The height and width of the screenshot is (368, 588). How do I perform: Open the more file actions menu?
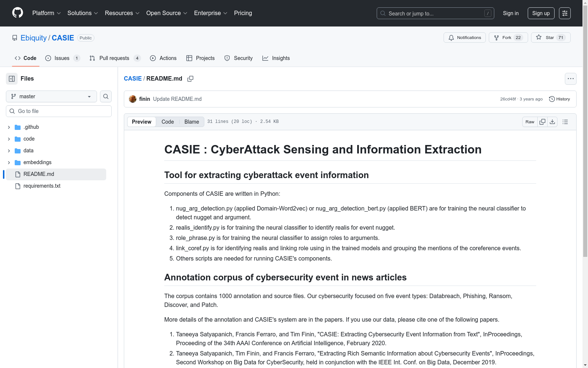click(570, 79)
